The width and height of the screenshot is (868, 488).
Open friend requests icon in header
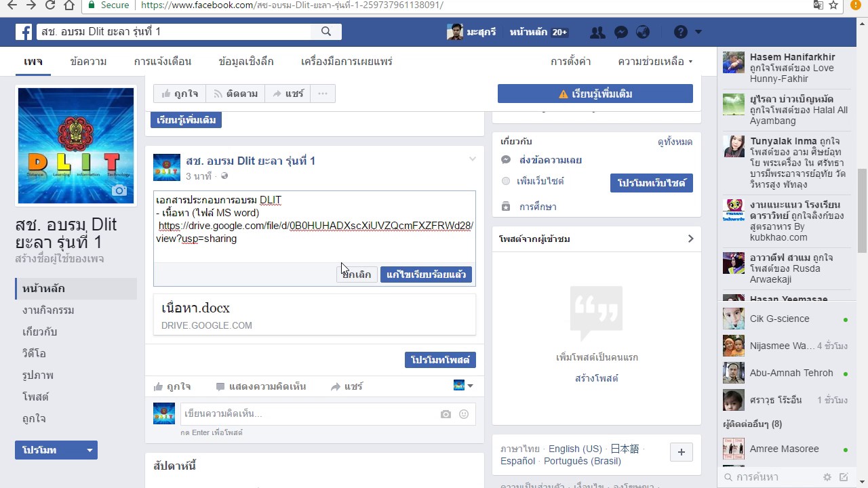click(597, 32)
